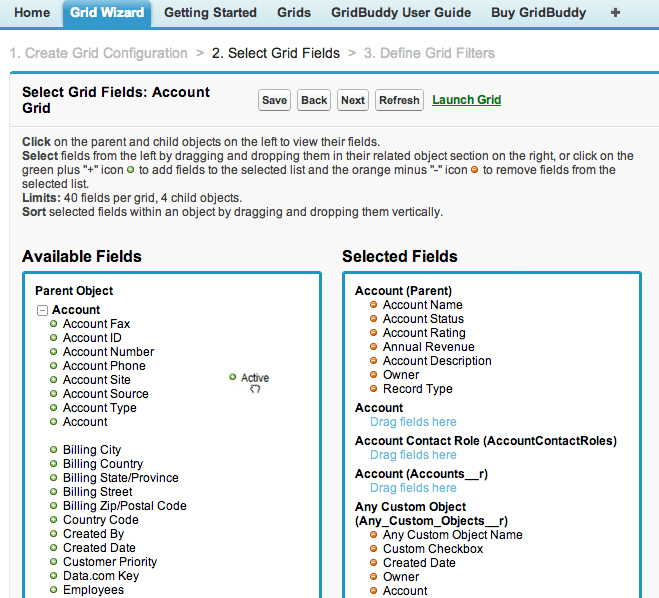Click the Next button
659x598 pixels.
[352, 100]
